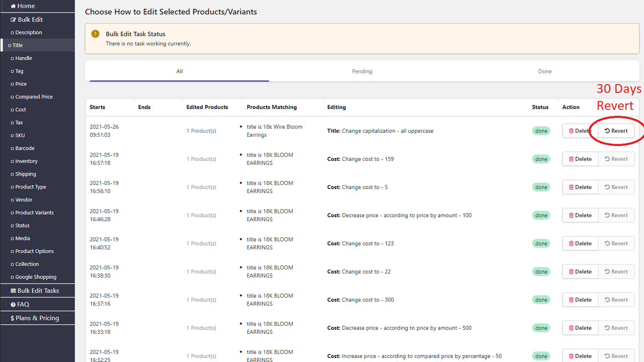
Task: Select Product Variants in the sidebar
Action: [37, 213]
